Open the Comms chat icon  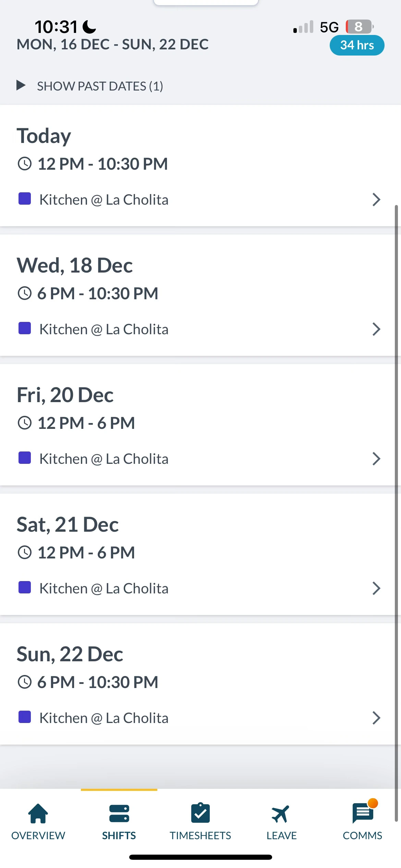coord(362,813)
